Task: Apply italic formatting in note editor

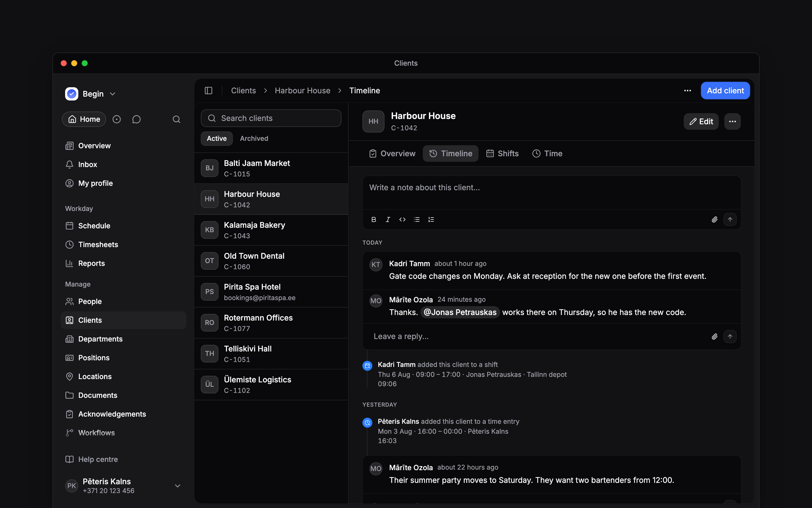Action: [x=388, y=219]
